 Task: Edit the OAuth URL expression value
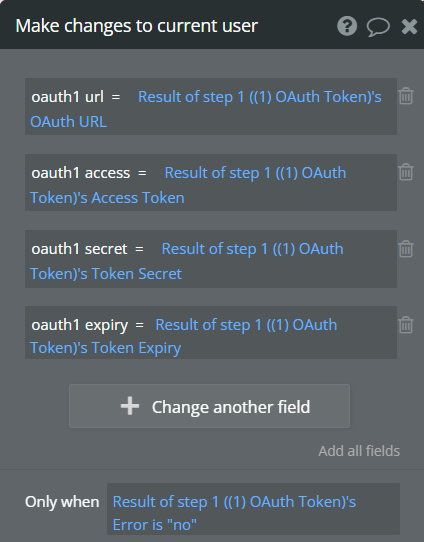pyautogui.click(x=206, y=109)
